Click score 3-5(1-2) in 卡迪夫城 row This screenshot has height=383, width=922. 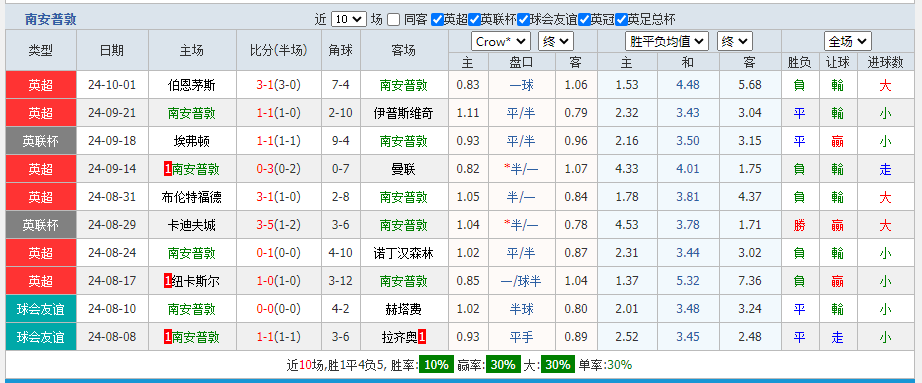(279, 225)
